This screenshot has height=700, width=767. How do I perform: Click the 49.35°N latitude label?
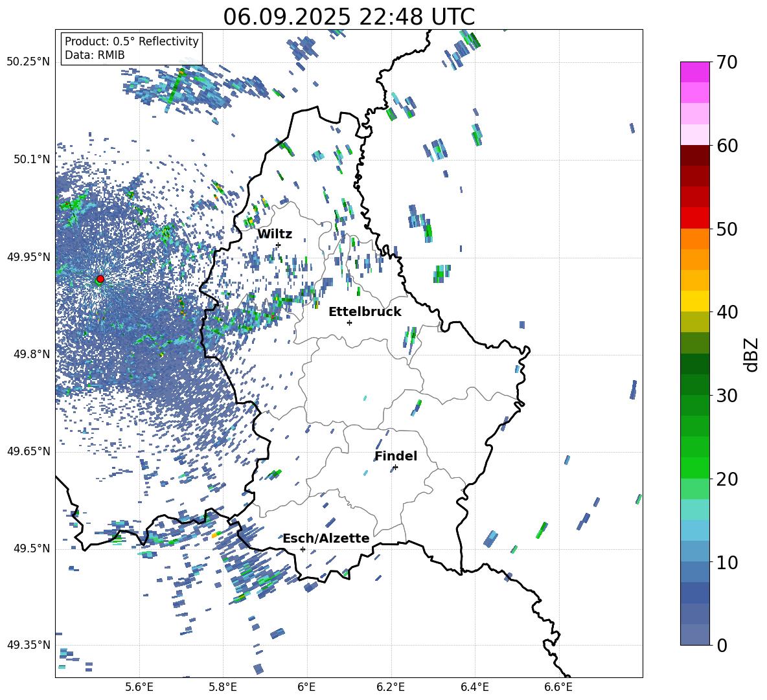(x=29, y=645)
